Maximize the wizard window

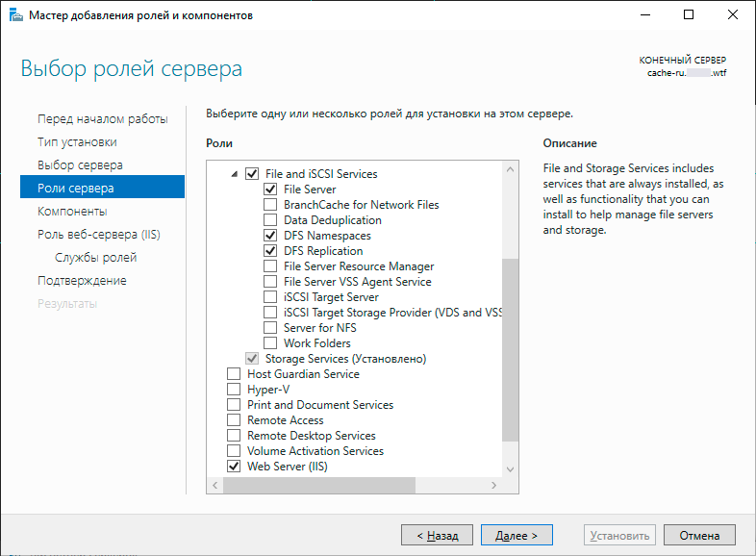[689, 15]
